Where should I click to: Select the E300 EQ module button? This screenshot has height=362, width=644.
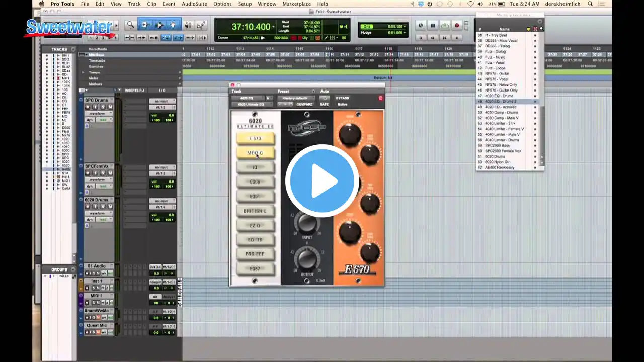tap(255, 182)
